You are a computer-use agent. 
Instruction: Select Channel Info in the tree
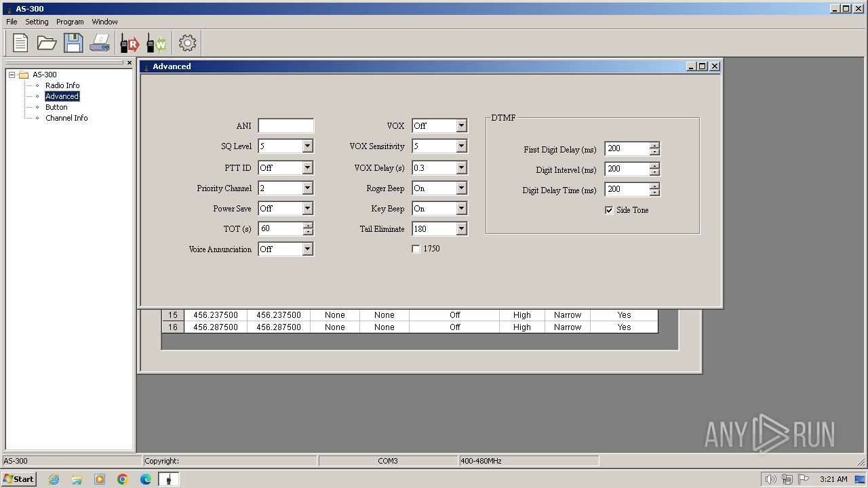[66, 118]
